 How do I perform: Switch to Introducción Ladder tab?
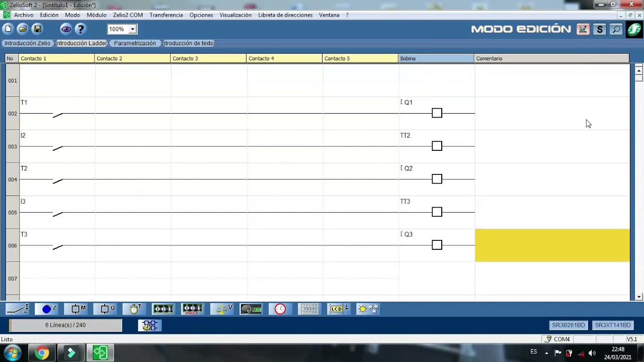[82, 43]
